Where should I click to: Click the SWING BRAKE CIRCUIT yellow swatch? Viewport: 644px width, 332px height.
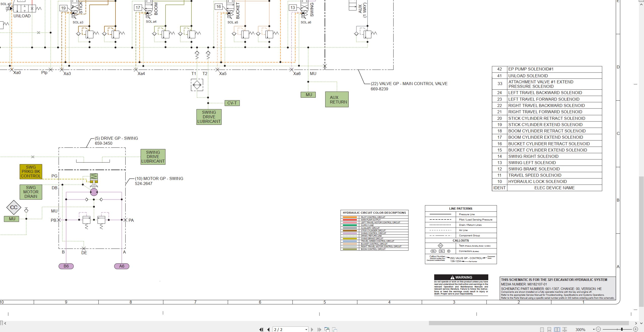coord(350,239)
